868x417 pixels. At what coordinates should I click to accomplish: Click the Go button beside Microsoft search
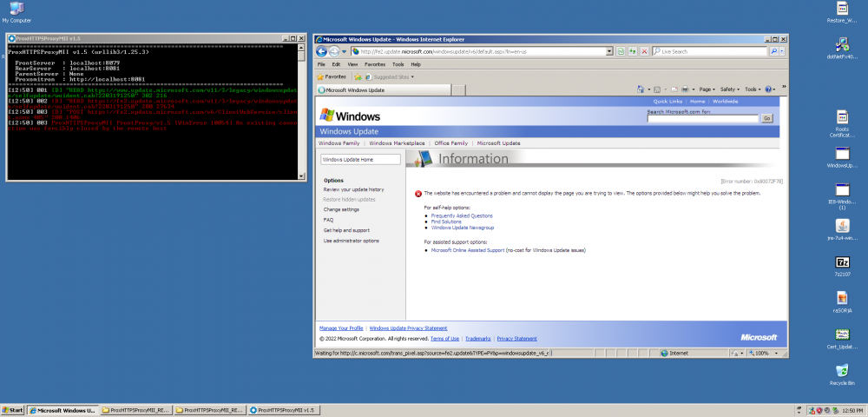pyautogui.click(x=766, y=118)
